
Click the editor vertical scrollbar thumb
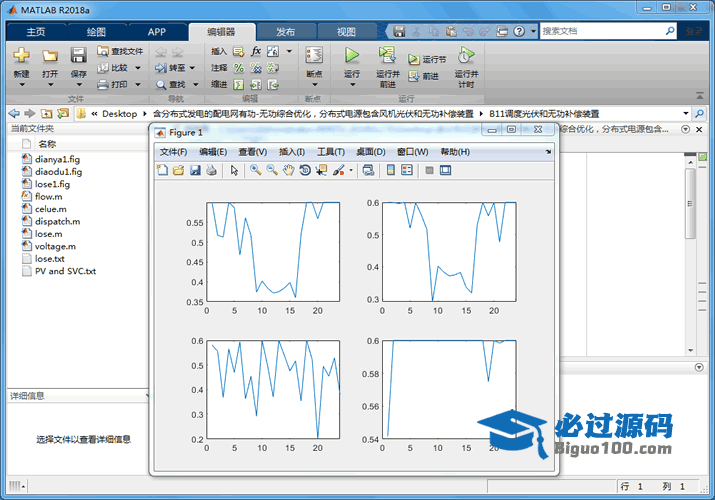click(690, 203)
